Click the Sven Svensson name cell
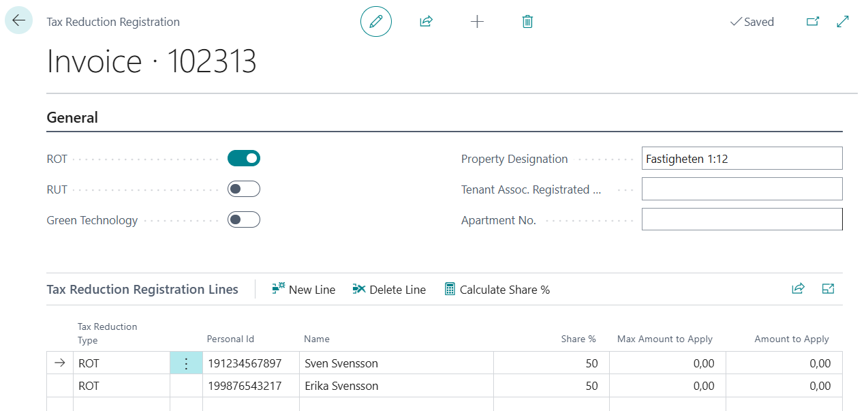The image size is (868, 411). pyautogui.click(x=397, y=363)
